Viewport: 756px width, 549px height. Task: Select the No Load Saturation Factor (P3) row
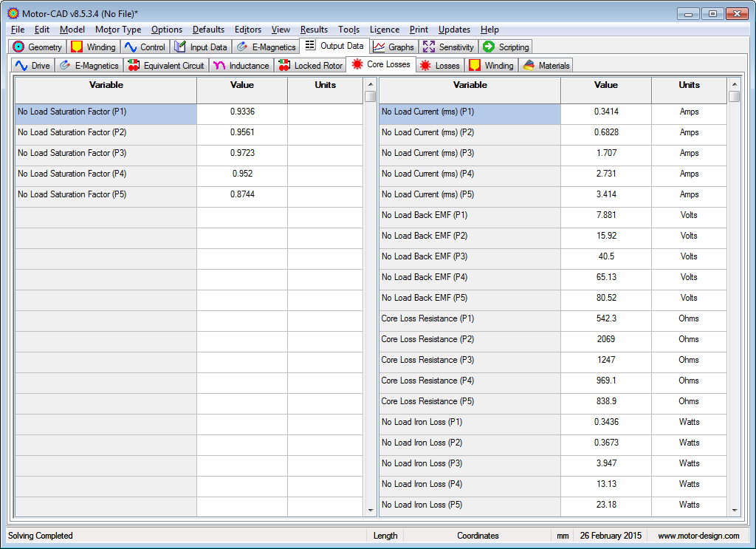click(189, 155)
